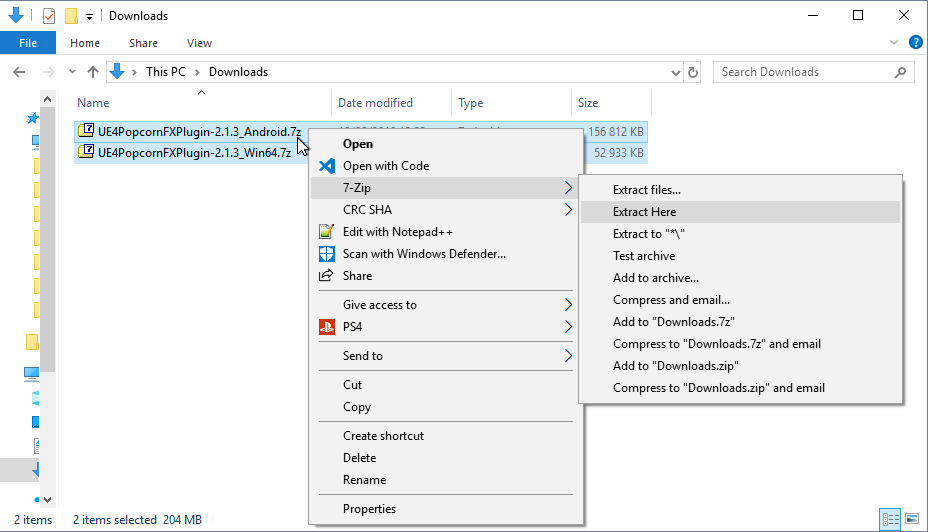
Task: Click the Properties quick access toolbar icon
Action: (x=49, y=16)
